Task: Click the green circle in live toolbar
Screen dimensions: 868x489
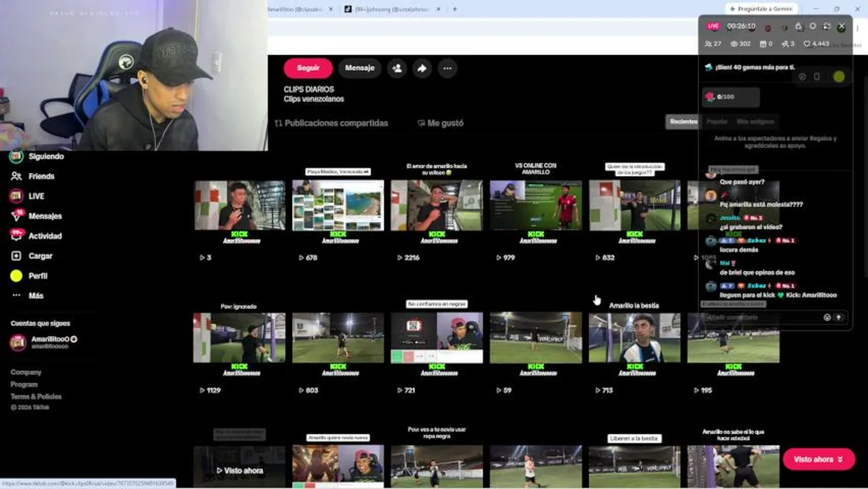Action: coord(839,77)
